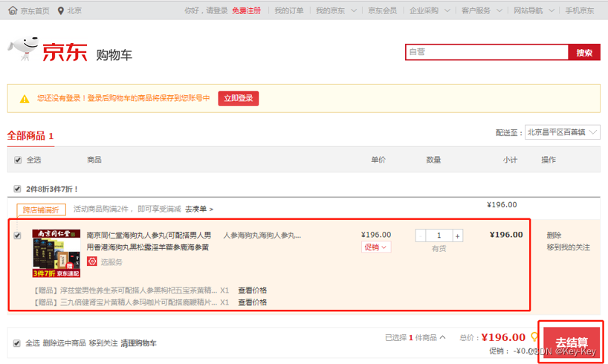This screenshot has height=364, width=608.
Task: Click the 人参海狗丸海狗人参丸 spec text
Action: [262, 235]
